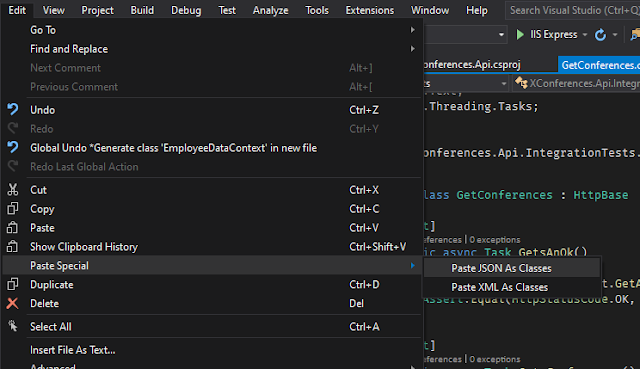Image resolution: width=640 pixels, height=369 pixels.
Task: Open the Help menu
Action: 477,10
